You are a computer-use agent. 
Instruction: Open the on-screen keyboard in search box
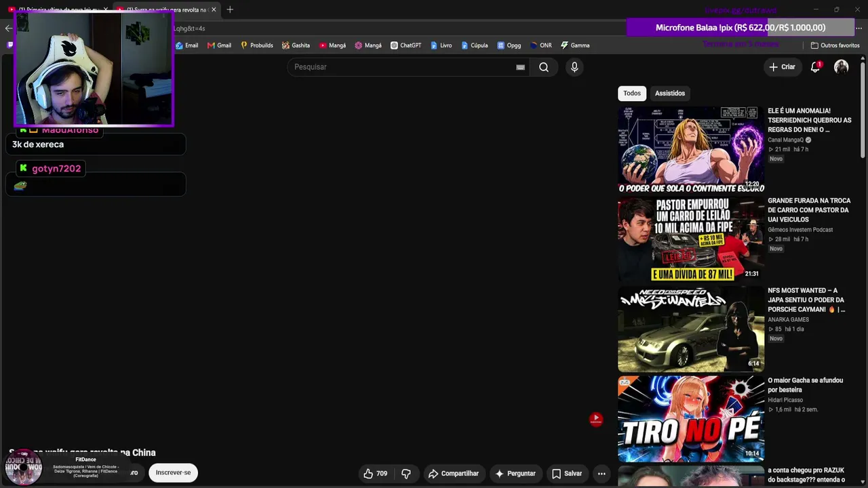tap(520, 67)
